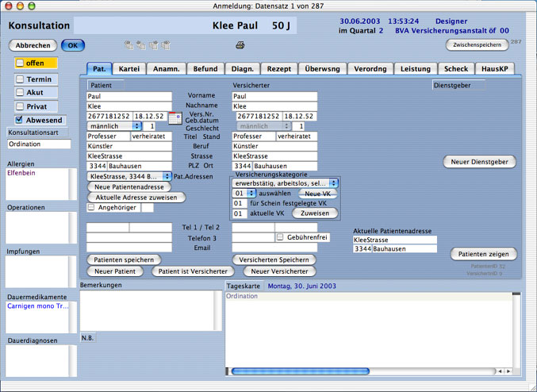Open the Scheck tab
The width and height of the screenshot is (537, 392).
[456, 68]
